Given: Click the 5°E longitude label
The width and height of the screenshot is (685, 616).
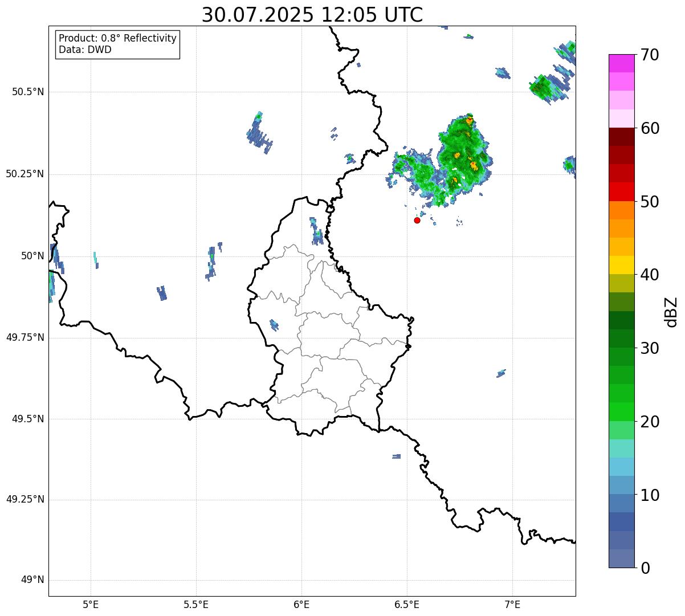Looking at the screenshot, I should [x=91, y=604].
